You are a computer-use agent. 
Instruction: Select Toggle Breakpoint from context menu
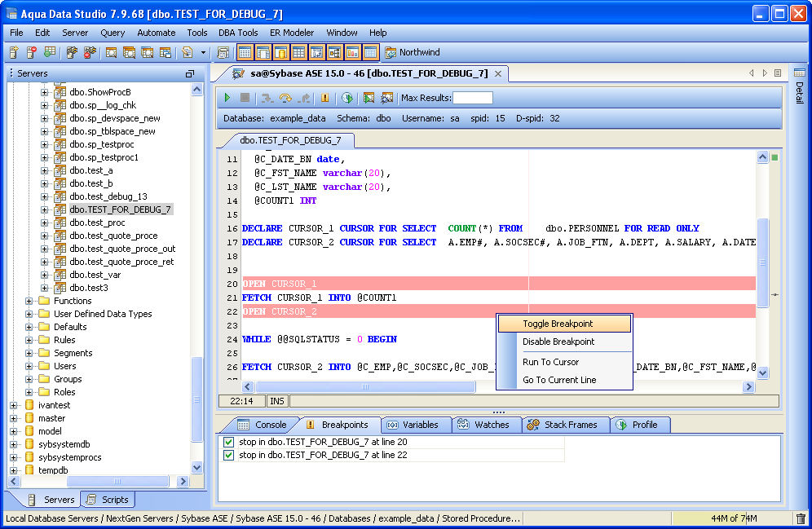558,324
